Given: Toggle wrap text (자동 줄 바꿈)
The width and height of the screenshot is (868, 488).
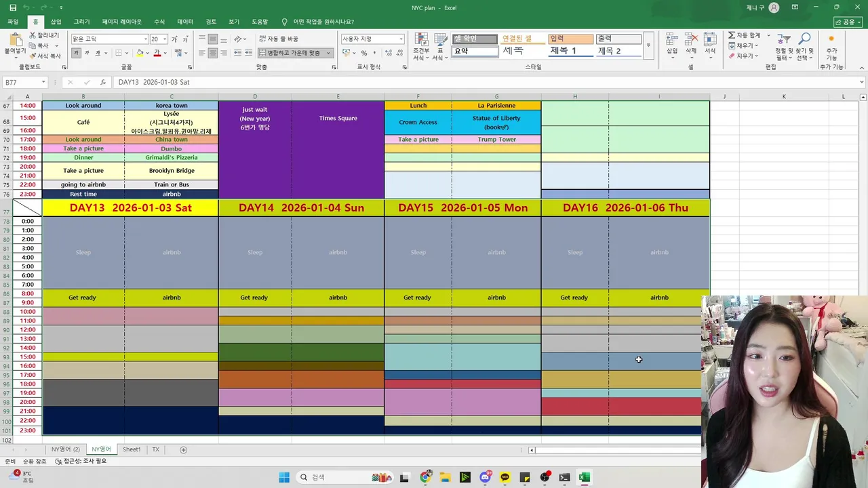Looking at the screenshot, I should click(x=279, y=39).
